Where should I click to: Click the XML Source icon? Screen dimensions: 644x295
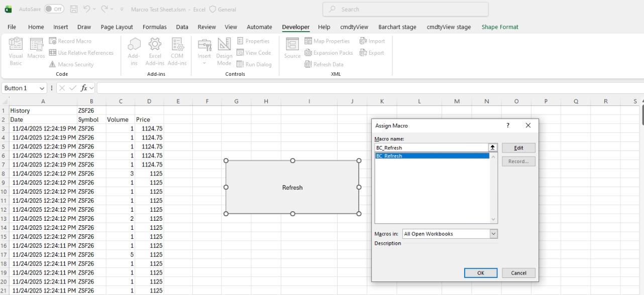[x=292, y=49]
